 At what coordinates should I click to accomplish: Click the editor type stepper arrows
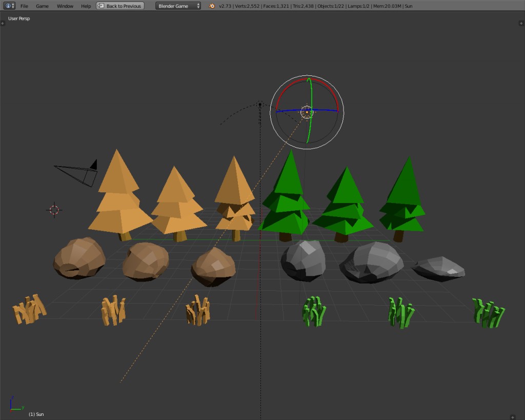(x=12, y=6)
